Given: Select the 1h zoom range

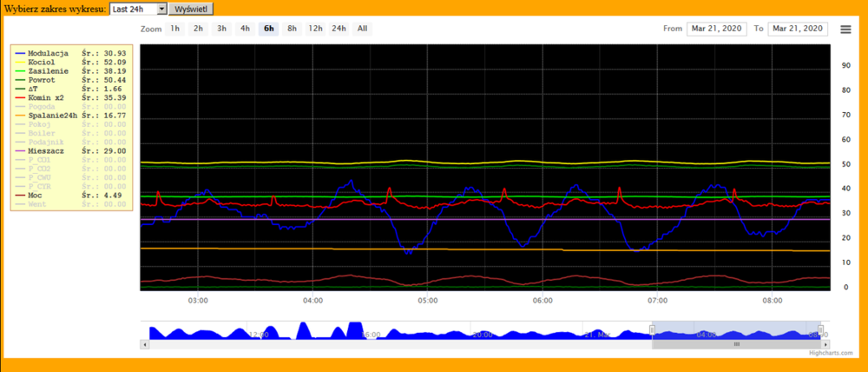Looking at the screenshot, I should [x=175, y=29].
